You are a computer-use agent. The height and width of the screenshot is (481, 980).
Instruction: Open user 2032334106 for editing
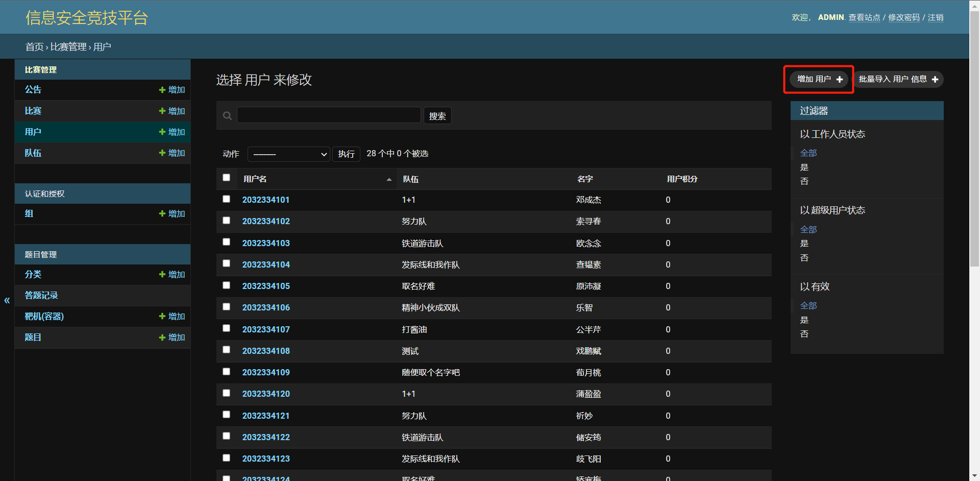click(x=266, y=307)
